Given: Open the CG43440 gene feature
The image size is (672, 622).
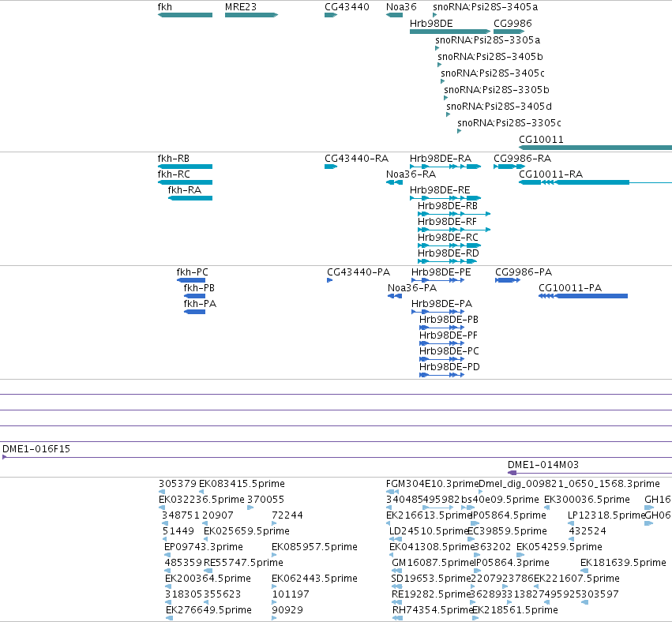Looking at the screenshot, I should (331, 15).
